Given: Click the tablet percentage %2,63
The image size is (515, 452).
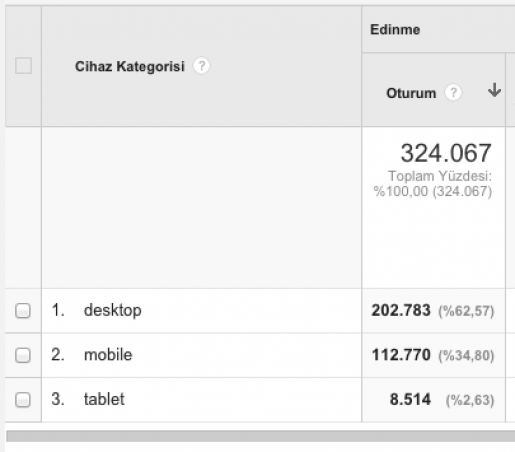Looking at the screenshot, I should point(470,400).
